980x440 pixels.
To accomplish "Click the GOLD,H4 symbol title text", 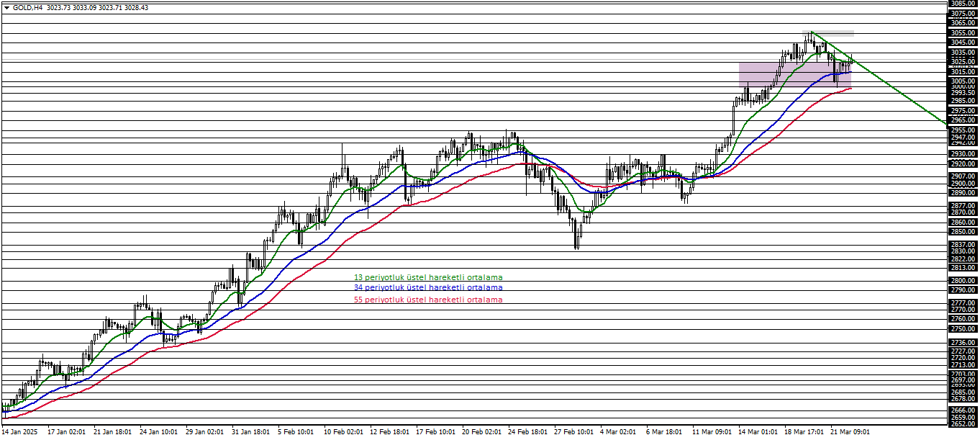I will pyautogui.click(x=27, y=7).
